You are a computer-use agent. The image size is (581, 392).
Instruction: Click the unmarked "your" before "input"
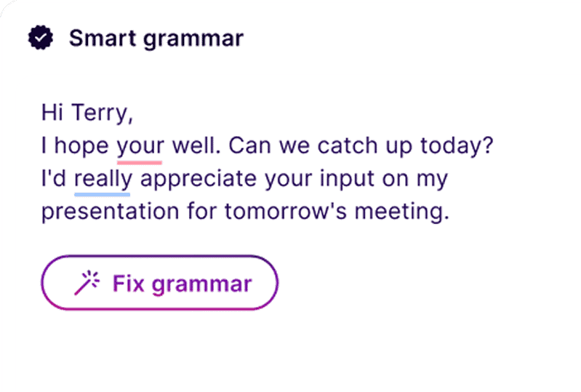coord(290,179)
